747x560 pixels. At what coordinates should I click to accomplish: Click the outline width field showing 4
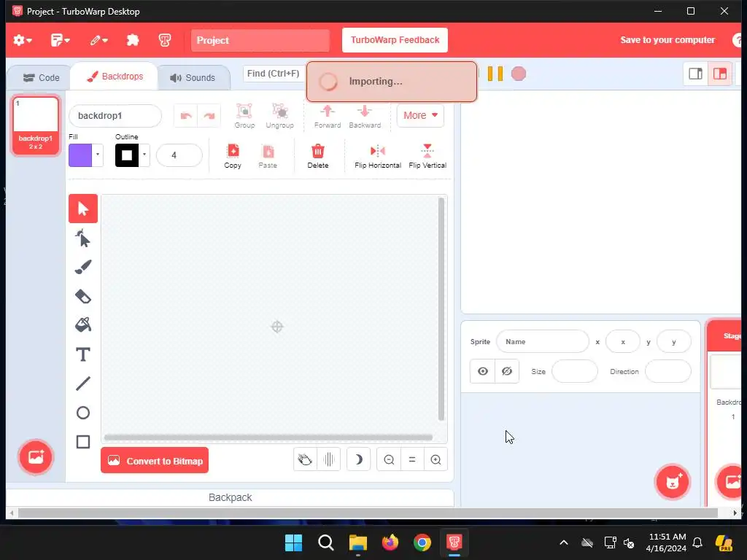(179, 155)
